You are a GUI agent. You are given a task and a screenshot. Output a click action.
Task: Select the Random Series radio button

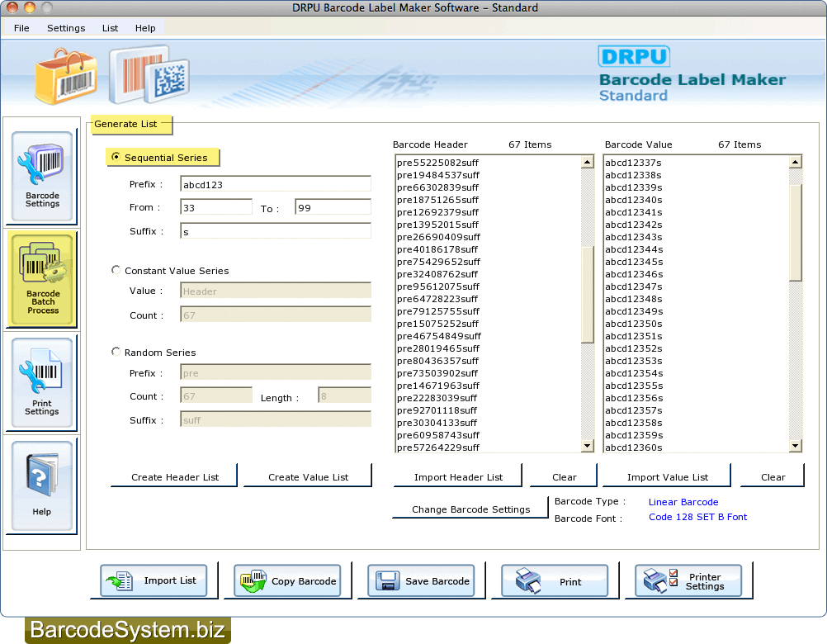coord(116,351)
